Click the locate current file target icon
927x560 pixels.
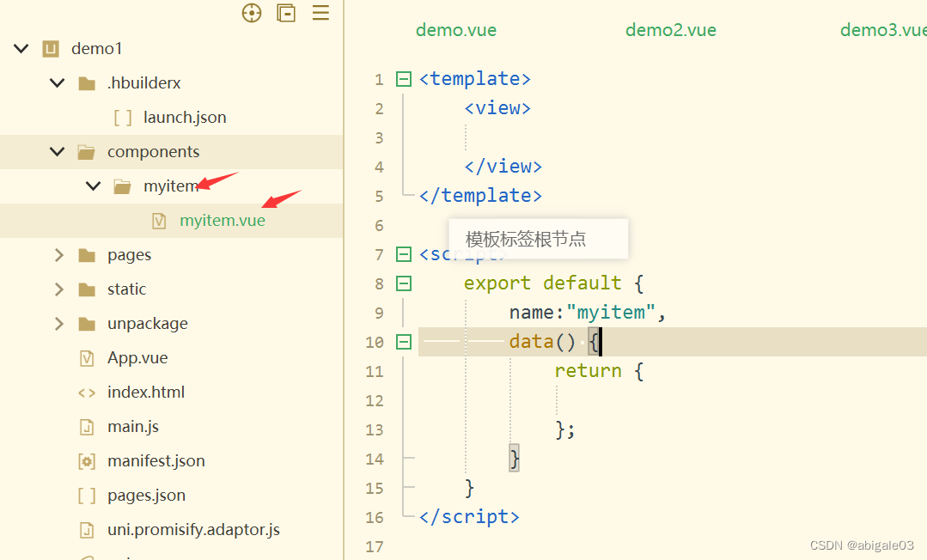tap(252, 13)
